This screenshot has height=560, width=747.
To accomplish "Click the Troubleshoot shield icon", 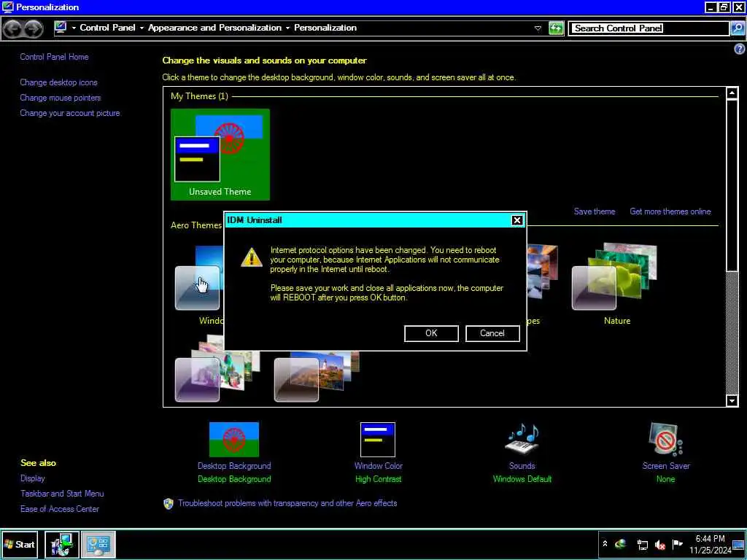I will click(x=169, y=504).
